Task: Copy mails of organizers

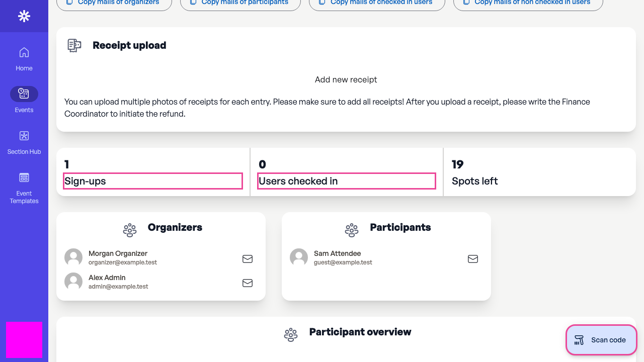Action: pos(114,3)
